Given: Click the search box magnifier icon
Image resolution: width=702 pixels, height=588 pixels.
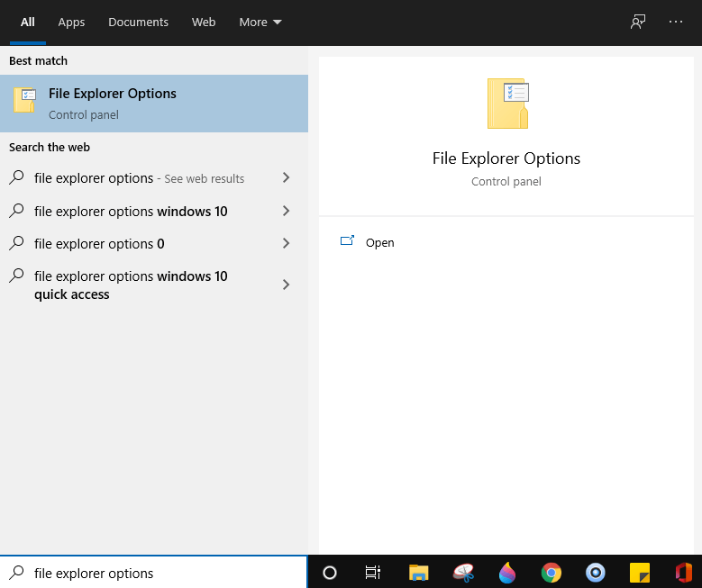Looking at the screenshot, I should point(16,573).
